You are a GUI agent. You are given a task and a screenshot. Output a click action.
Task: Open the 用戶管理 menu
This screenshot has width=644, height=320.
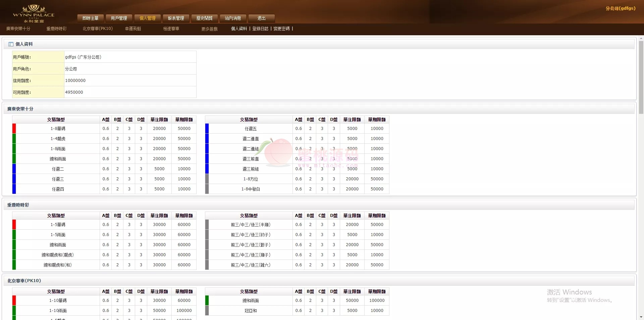pos(119,18)
